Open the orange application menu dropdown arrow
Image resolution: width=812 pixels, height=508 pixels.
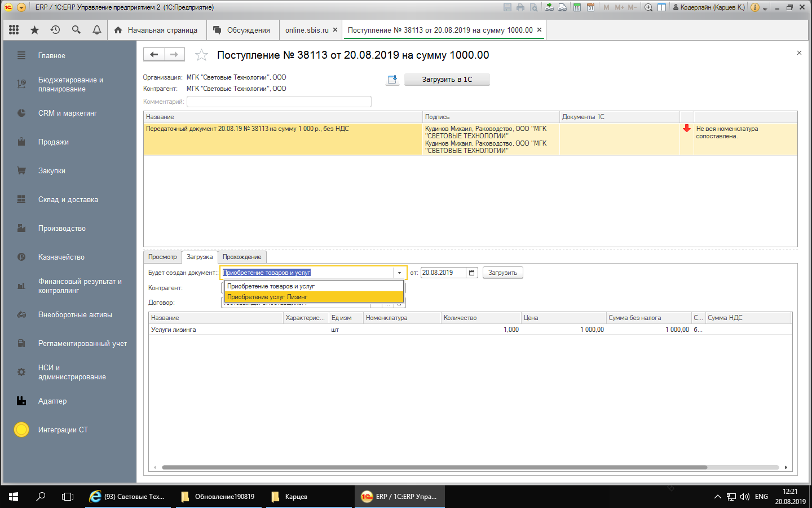pos(21,7)
